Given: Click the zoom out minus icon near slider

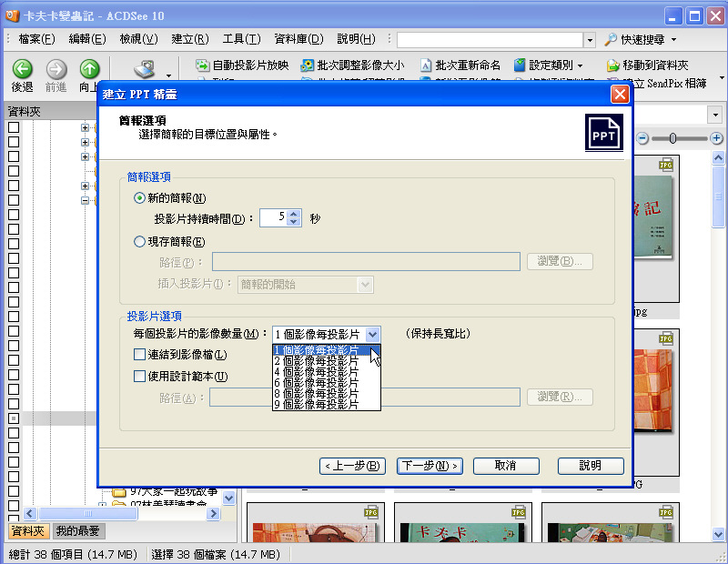Looking at the screenshot, I should coord(642,138).
